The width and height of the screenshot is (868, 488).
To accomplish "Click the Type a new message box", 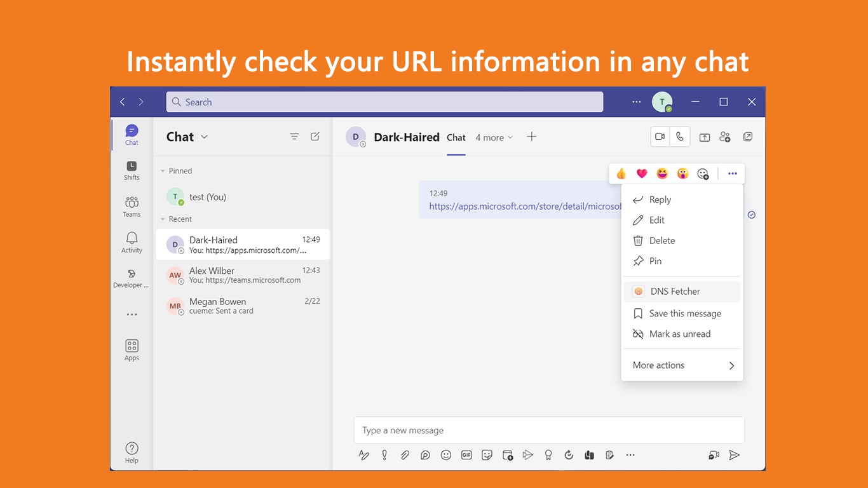I will 549,430.
